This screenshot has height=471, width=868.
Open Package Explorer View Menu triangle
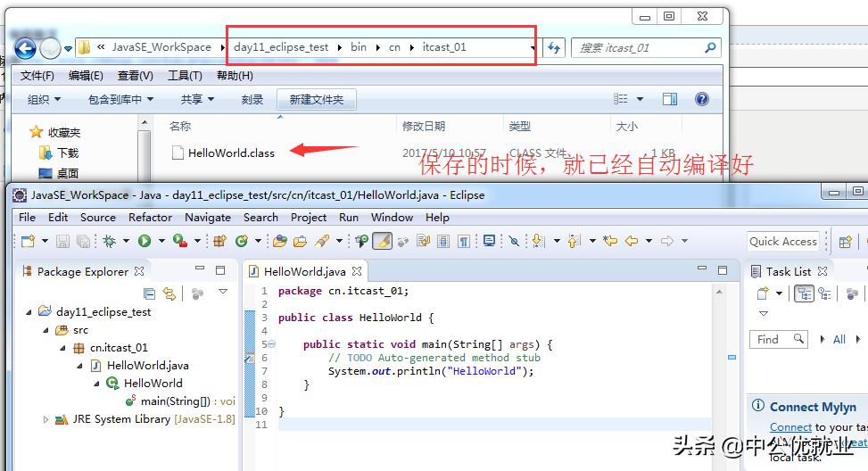(x=223, y=292)
